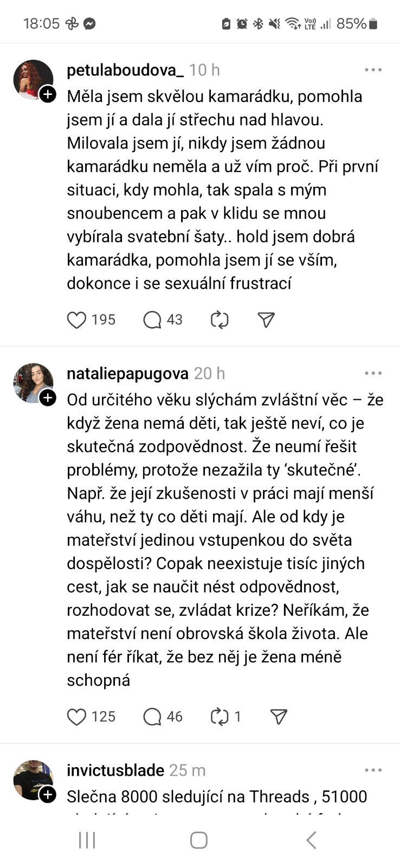400x868 pixels.
Task: Tap the Android home button
Action: click(x=199, y=840)
